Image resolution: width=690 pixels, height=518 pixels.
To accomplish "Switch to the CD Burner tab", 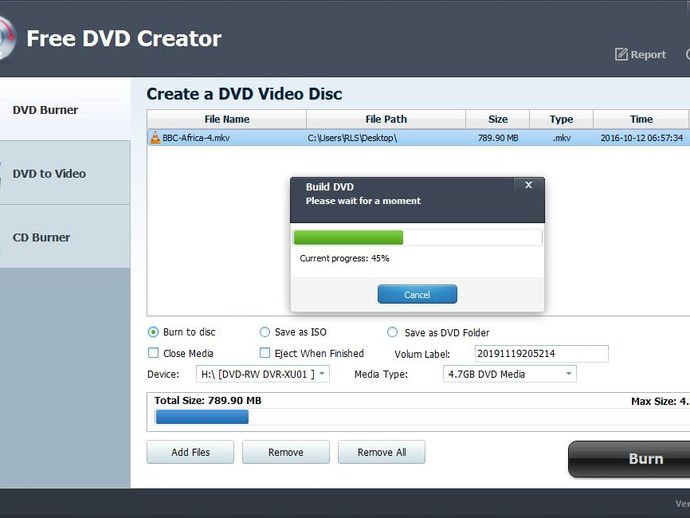I will point(65,237).
